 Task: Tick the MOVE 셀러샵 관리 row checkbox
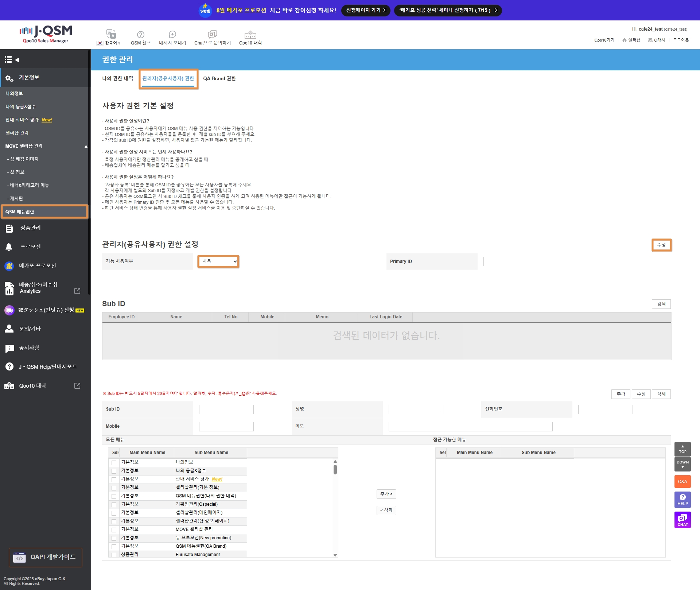pyautogui.click(x=114, y=530)
